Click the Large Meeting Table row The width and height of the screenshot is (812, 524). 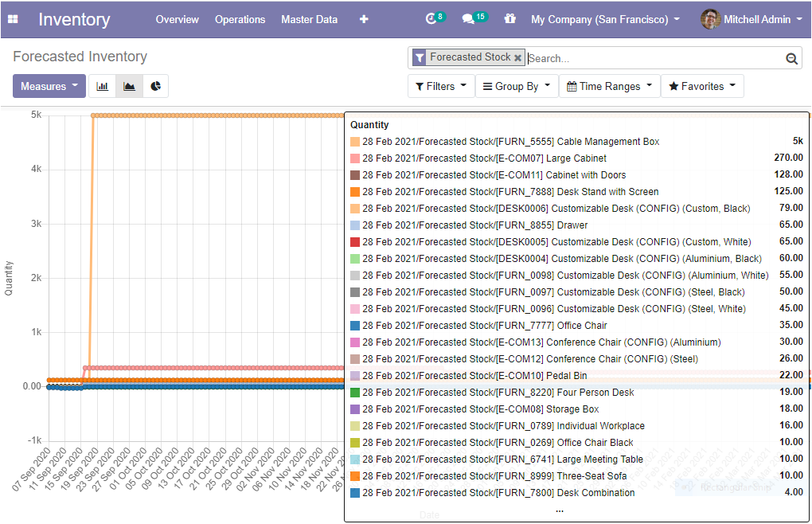pyautogui.click(x=576, y=459)
